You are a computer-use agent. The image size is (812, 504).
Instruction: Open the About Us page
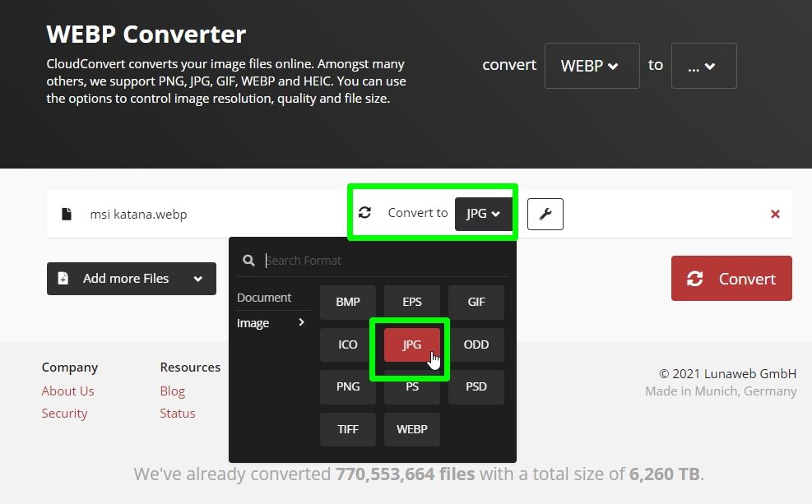point(67,391)
